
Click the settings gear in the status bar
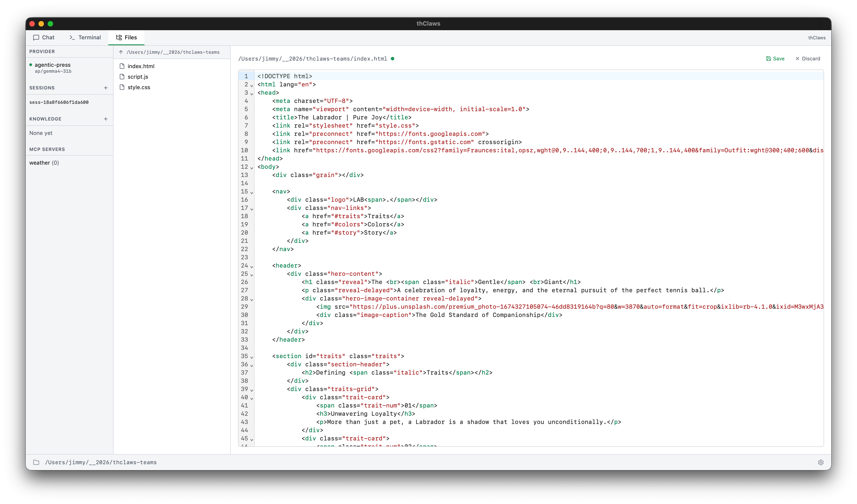pos(821,462)
